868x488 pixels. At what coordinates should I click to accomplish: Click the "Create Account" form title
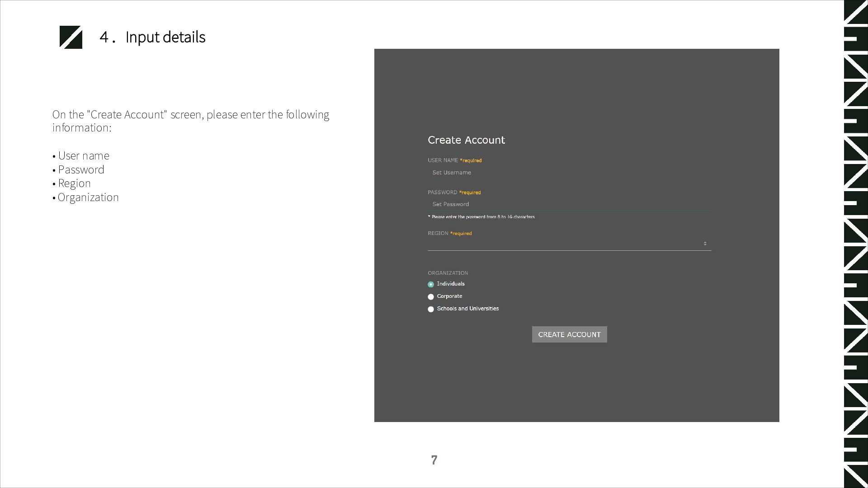466,140
